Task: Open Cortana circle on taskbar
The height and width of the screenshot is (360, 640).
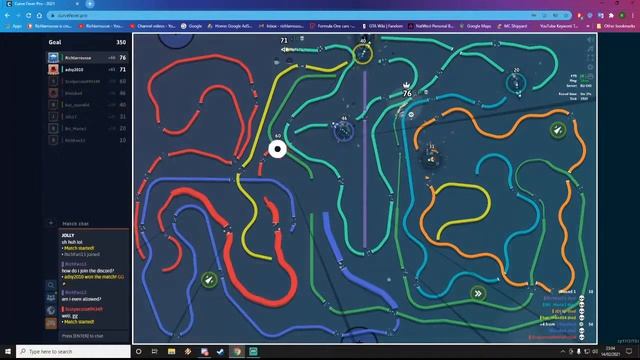Action: click(139, 351)
